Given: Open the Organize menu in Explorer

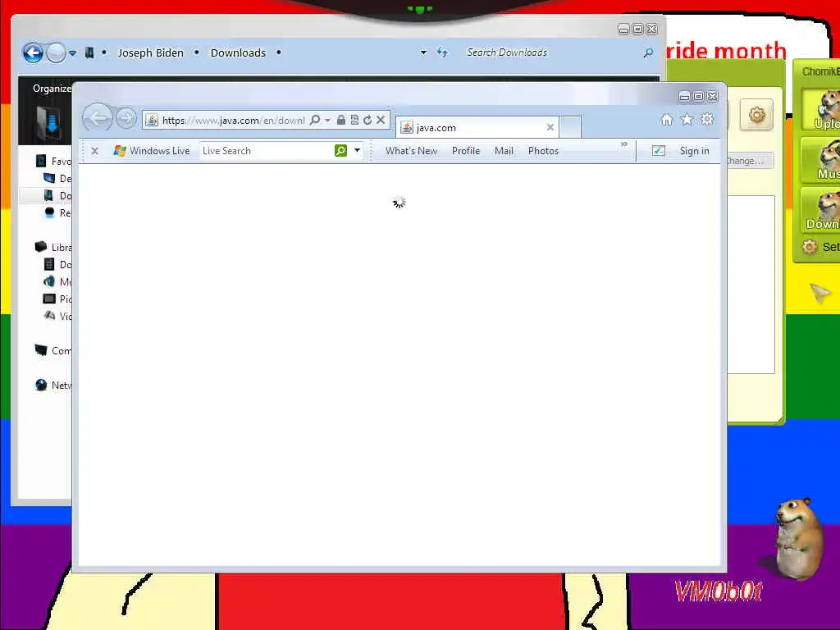Looking at the screenshot, I should [x=52, y=89].
